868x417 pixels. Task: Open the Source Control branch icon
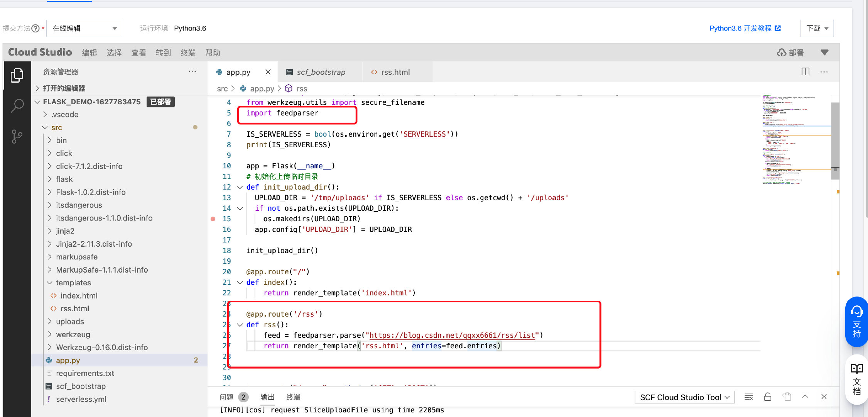pos(17,136)
